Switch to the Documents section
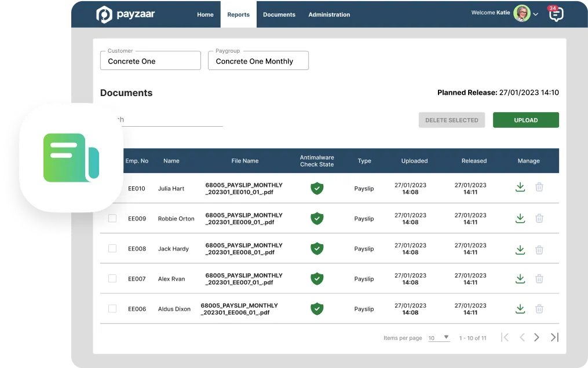The height and width of the screenshot is (368, 588). point(279,14)
